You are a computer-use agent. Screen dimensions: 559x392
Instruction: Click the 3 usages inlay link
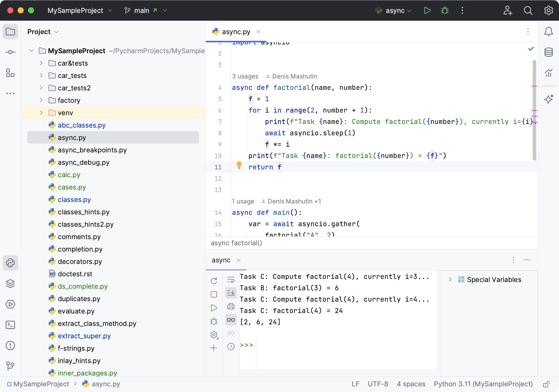pyautogui.click(x=245, y=76)
